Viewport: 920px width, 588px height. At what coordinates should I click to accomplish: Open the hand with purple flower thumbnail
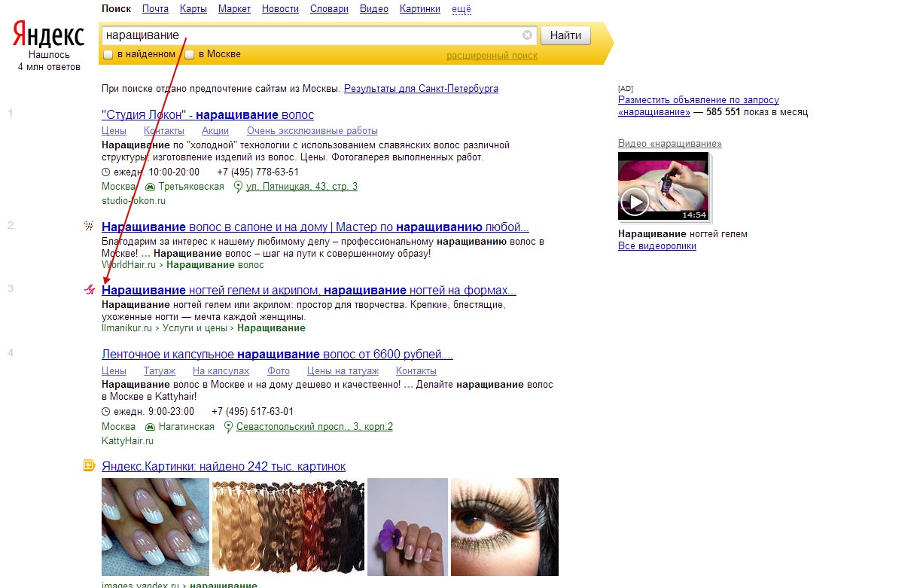[407, 527]
